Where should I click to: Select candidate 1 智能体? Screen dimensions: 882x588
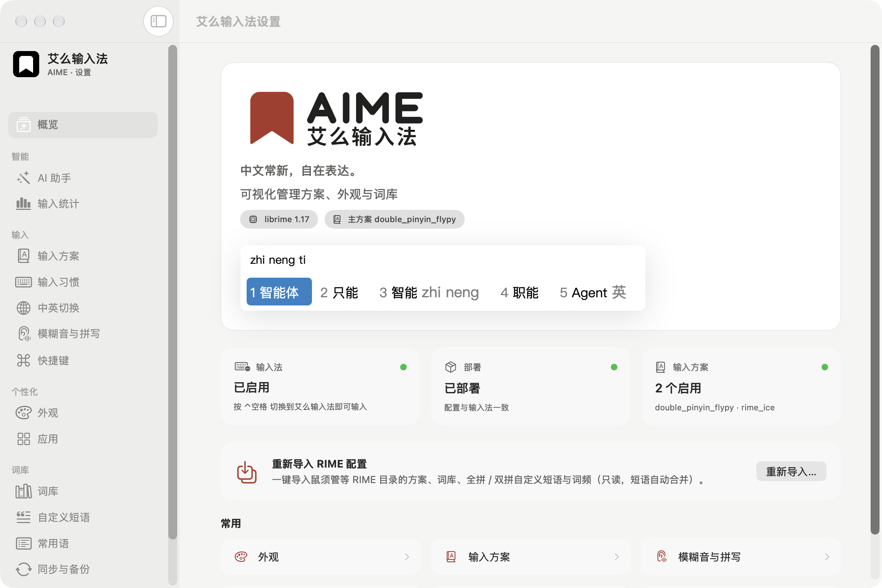tap(279, 292)
